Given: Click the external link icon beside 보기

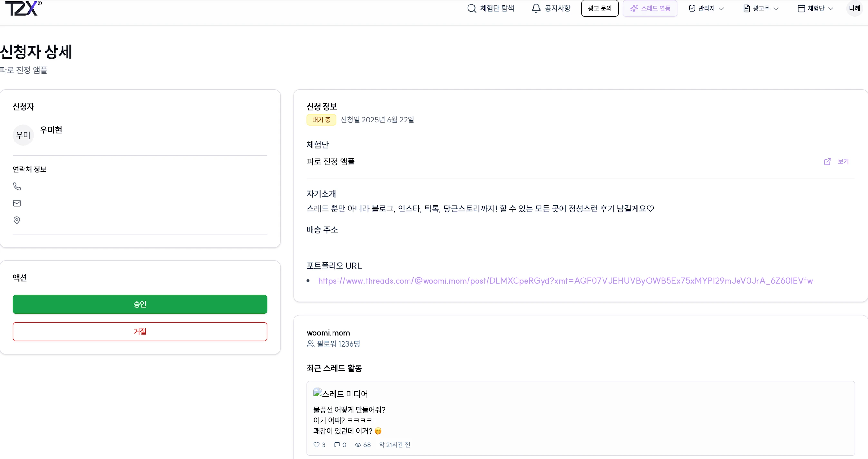Looking at the screenshot, I should point(827,161).
